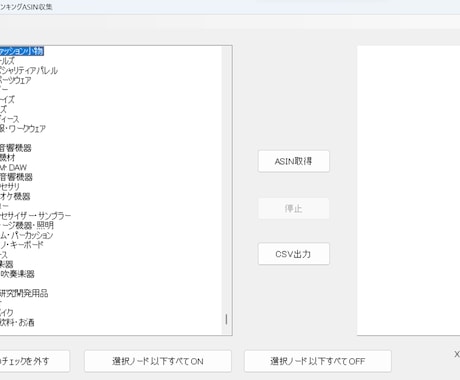Viewport: 460px width, 380px height.
Task: Select the イク tree row
Action: point(7,313)
